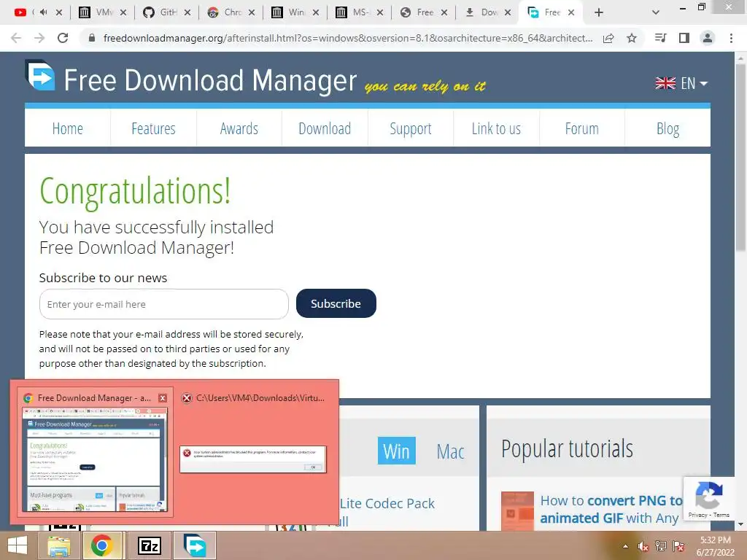Open the Link to us menu item
The width and height of the screenshot is (747, 560).
pyautogui.click(x=496, y=128)
